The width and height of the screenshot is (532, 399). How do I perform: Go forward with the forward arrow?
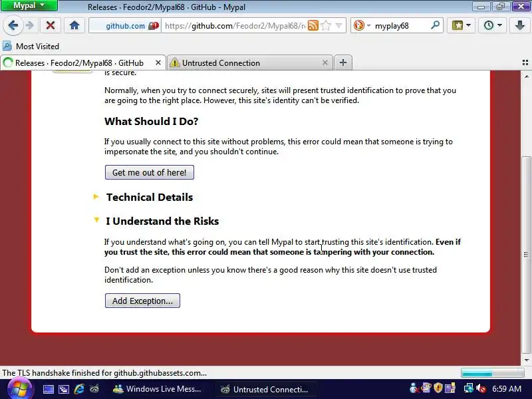30,25
